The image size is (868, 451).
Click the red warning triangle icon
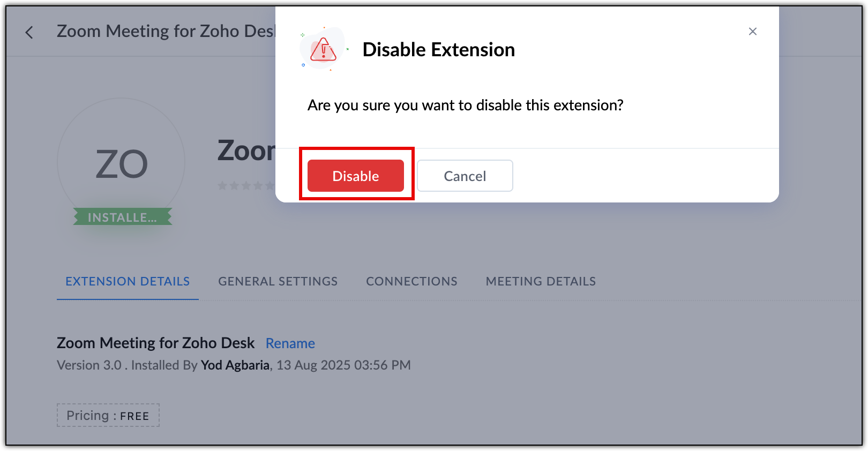[323, 49]
